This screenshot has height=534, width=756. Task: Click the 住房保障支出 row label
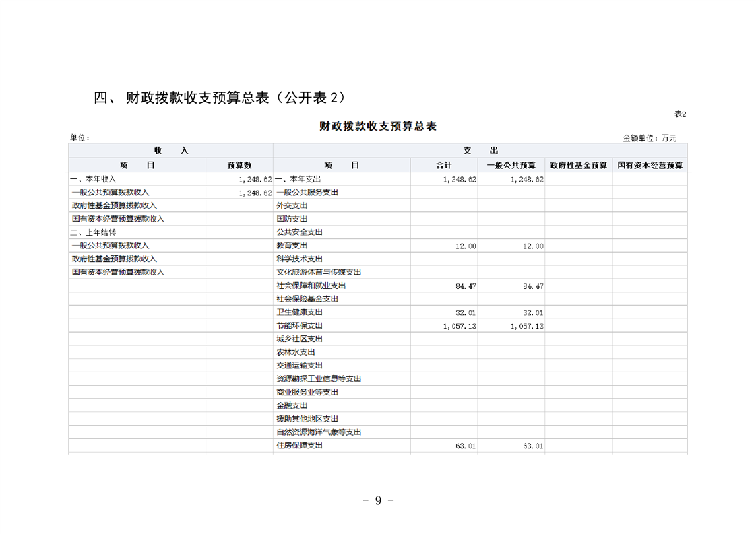point(299,446)
